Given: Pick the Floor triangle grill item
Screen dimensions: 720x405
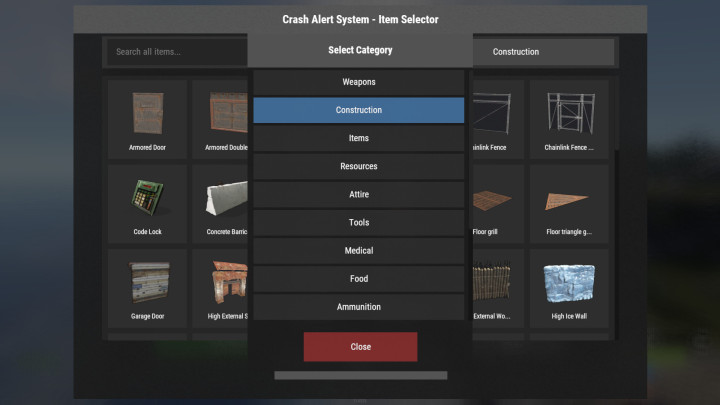Looking at the screenshot, I should coord(569,204).
